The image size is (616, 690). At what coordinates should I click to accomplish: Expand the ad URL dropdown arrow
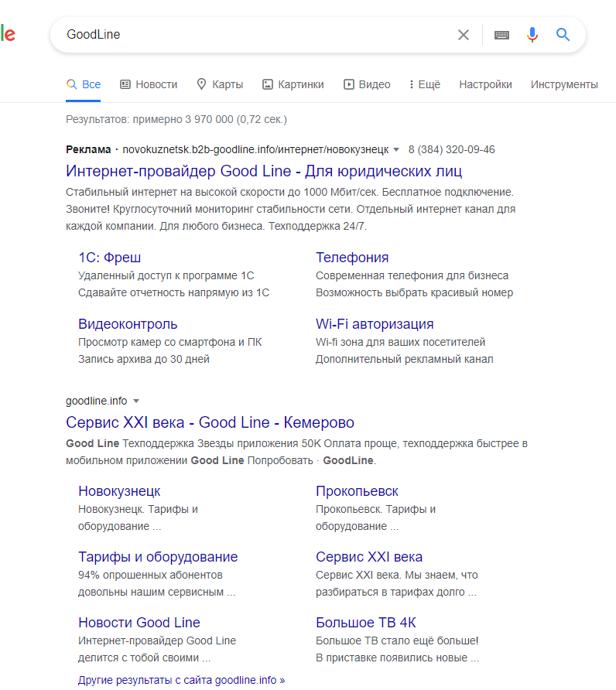point(396,150)
